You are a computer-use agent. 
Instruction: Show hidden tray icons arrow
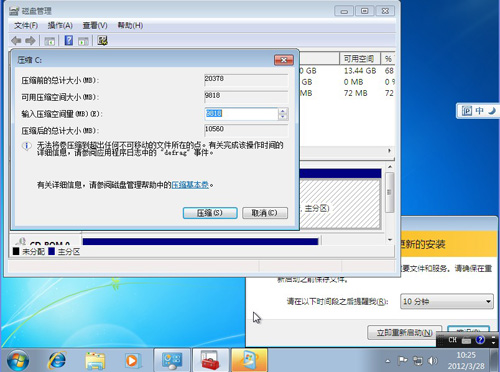pyautogui.click(x=388, y=361)
